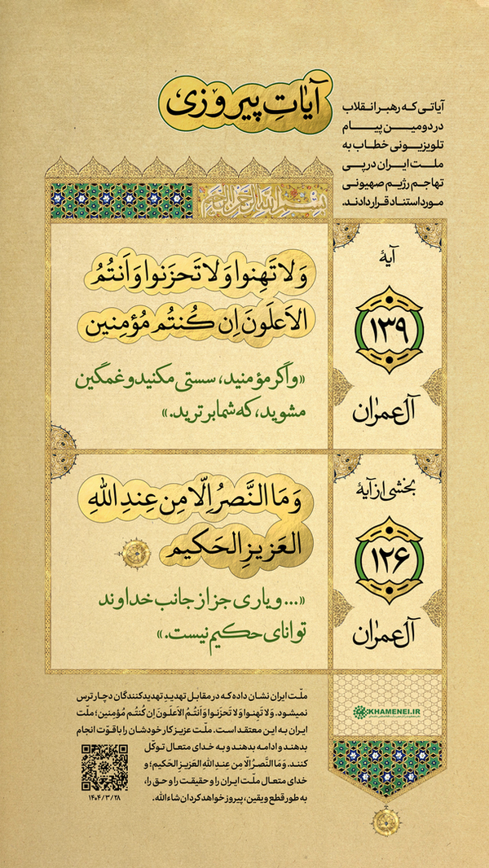Select the Bismillah calligraphy banner
The width and height of the screenshot is (489, 868).
coord(262,199)
